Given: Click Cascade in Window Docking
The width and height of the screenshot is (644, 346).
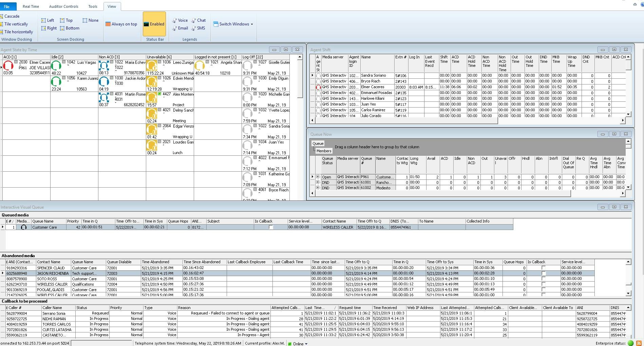Looking at the screenshot, I should click(11, 16).
